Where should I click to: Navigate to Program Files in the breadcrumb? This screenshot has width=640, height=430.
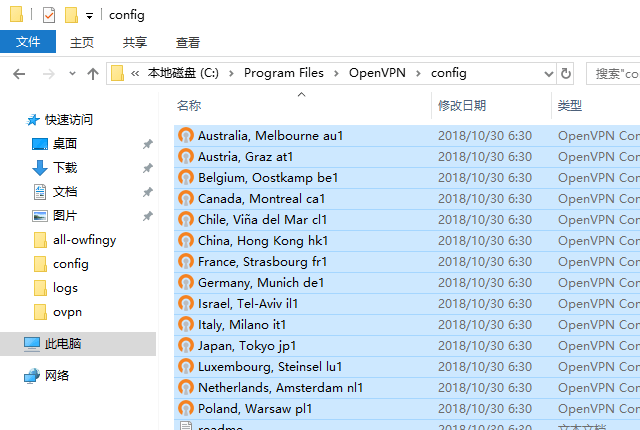pos(284,73)
